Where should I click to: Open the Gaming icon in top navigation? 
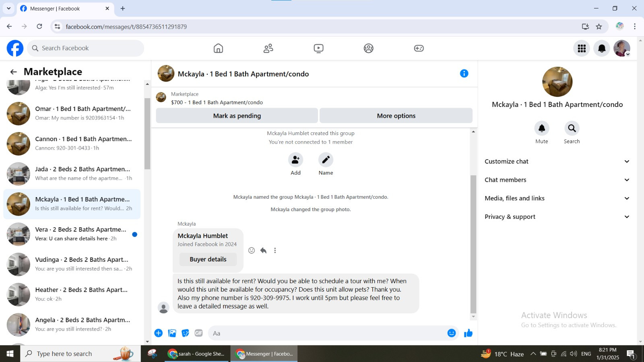click(x=419, y=48)
